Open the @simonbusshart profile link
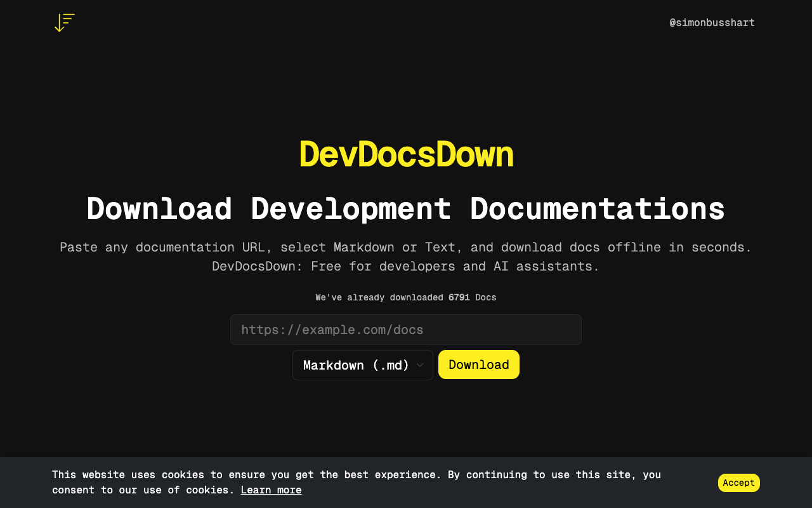The height and width of the screenshot is (508, 812). tap(712, 22)
